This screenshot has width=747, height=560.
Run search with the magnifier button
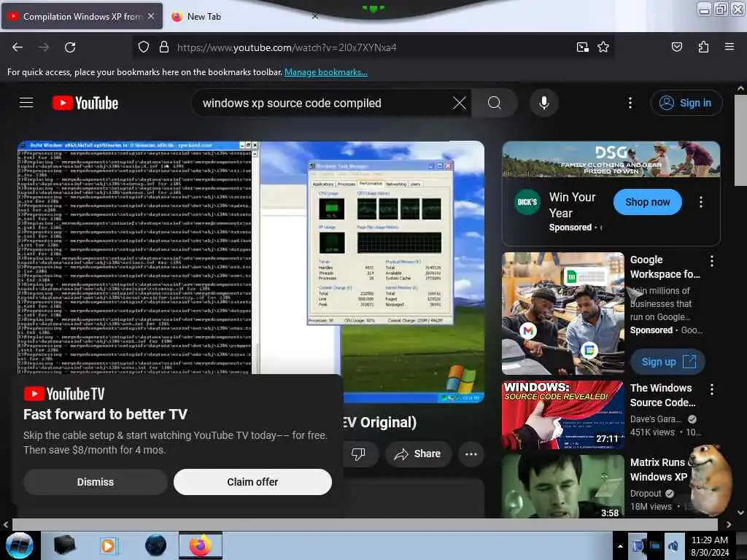[x=495, y=103]
